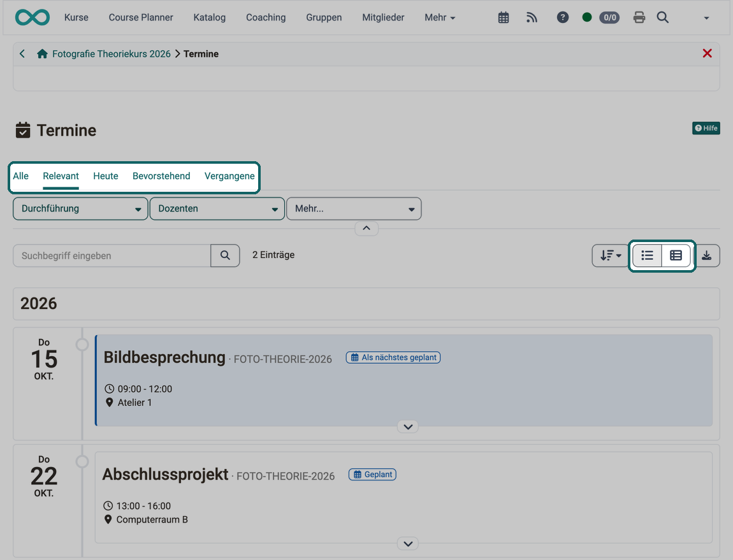Click the 09:00 - 12:00 time text

[145, 389]
